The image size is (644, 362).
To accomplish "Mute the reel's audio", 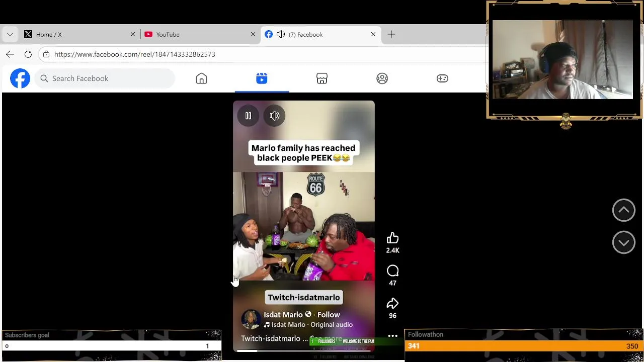I will tap(274, 116).
